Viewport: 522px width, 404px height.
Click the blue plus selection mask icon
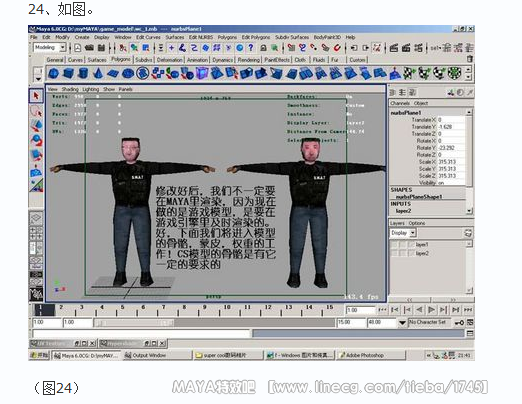171,48
